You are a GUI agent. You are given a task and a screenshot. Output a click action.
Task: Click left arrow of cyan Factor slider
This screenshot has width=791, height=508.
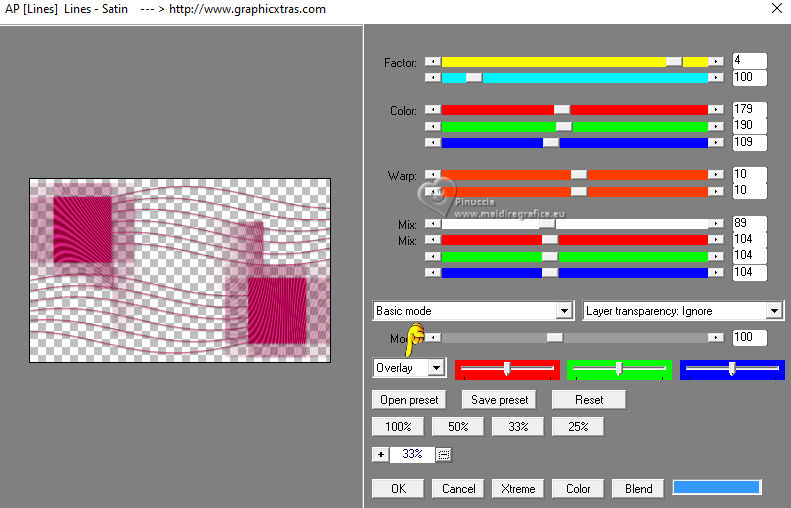tap(433, 78)
